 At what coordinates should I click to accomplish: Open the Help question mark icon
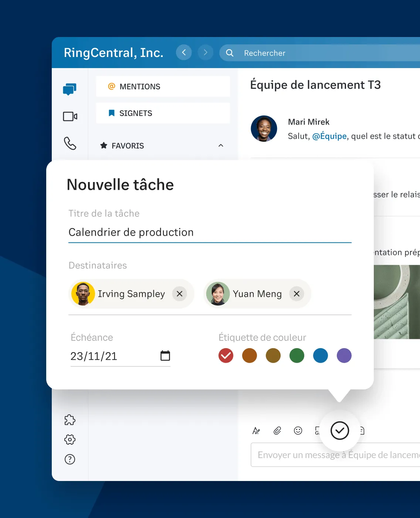pos(70,460)
